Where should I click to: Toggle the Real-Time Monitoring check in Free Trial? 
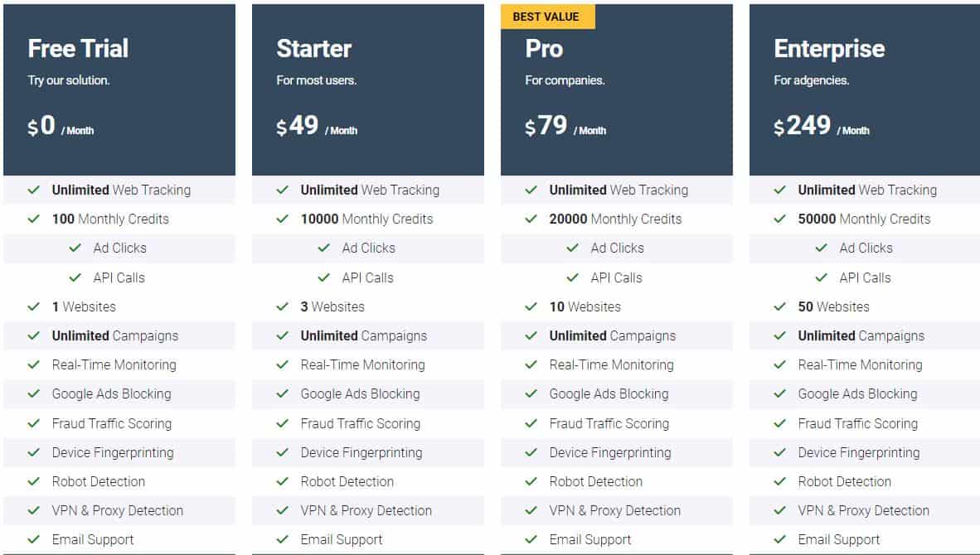(x=35, y=364)
